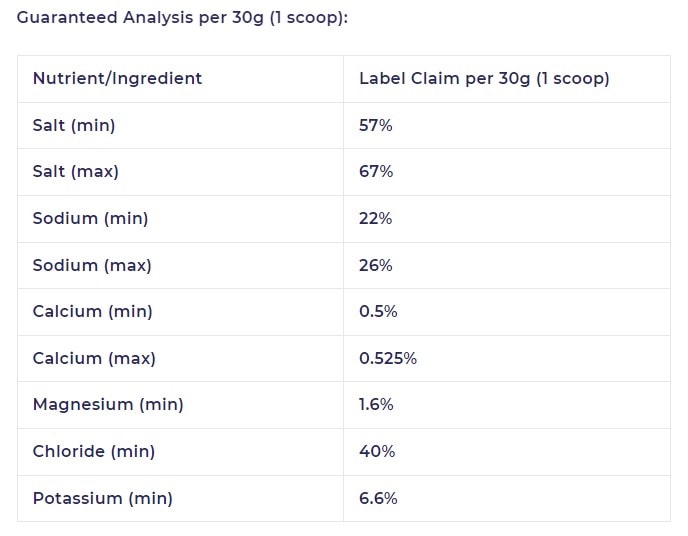Screen dimensions: 688x536
Task: Click the 67% value for Salt (max)
Action: (x=376, y=171)
